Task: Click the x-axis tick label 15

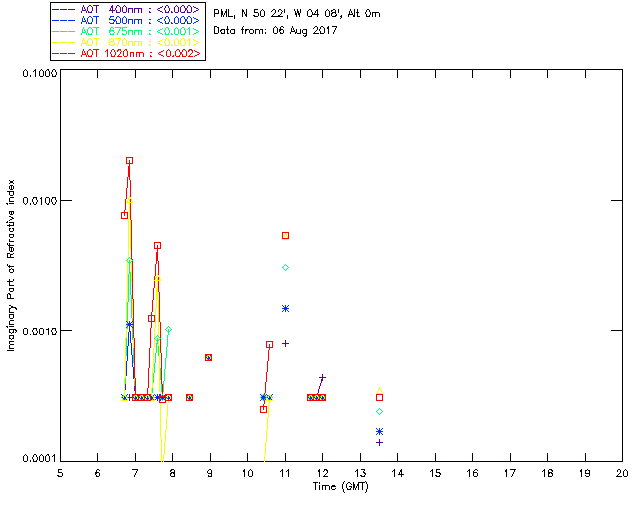Action: 435,473
